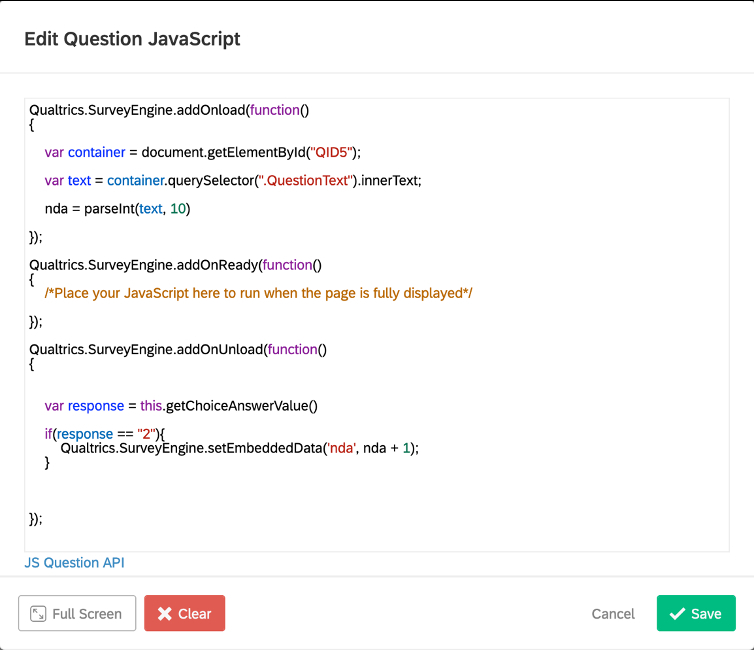Click the expand icon in Full Screen button
Viewport: 754px width, 650px height.
(x=38, y=614)
